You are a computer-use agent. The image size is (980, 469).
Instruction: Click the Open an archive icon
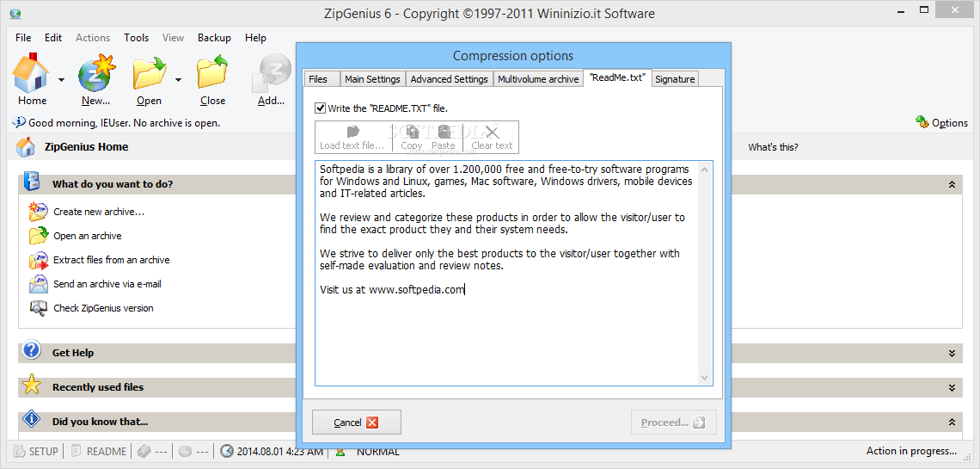click(38, 236)
